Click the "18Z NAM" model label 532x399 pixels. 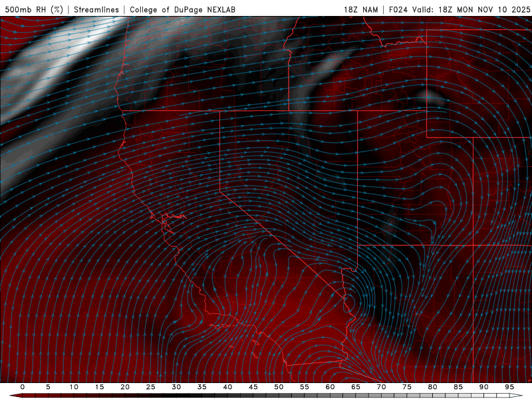pyautogui.click(x=361, y=9)
